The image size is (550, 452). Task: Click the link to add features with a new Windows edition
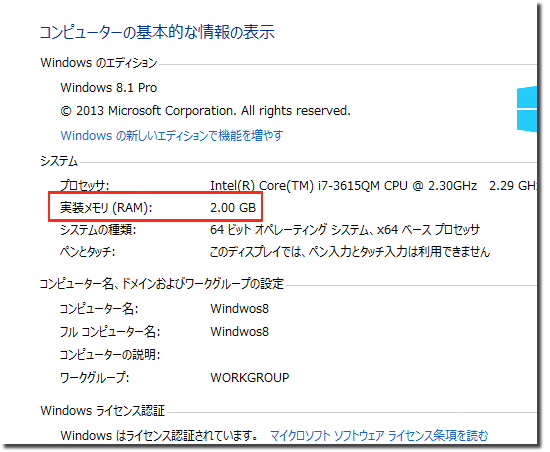click(172, 135)
